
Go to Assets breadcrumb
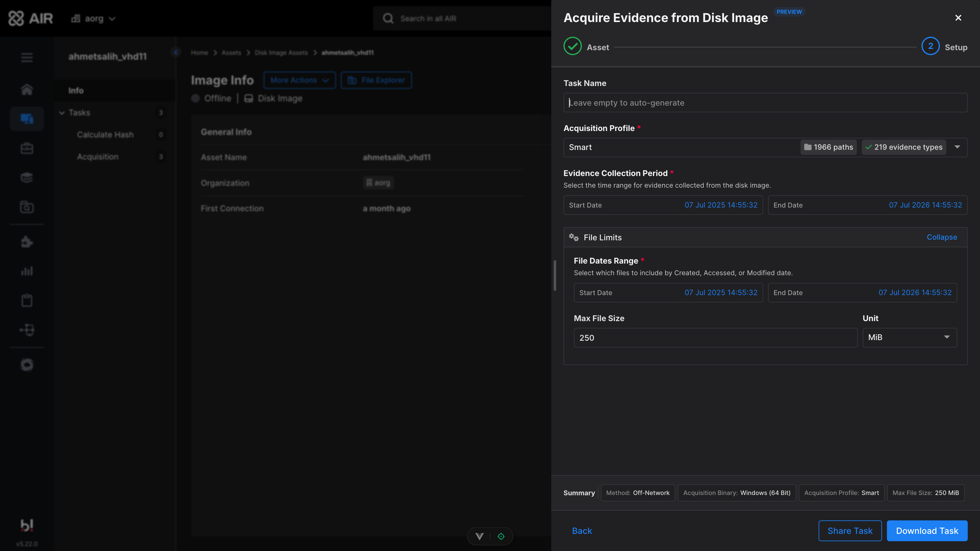point(231,52)
